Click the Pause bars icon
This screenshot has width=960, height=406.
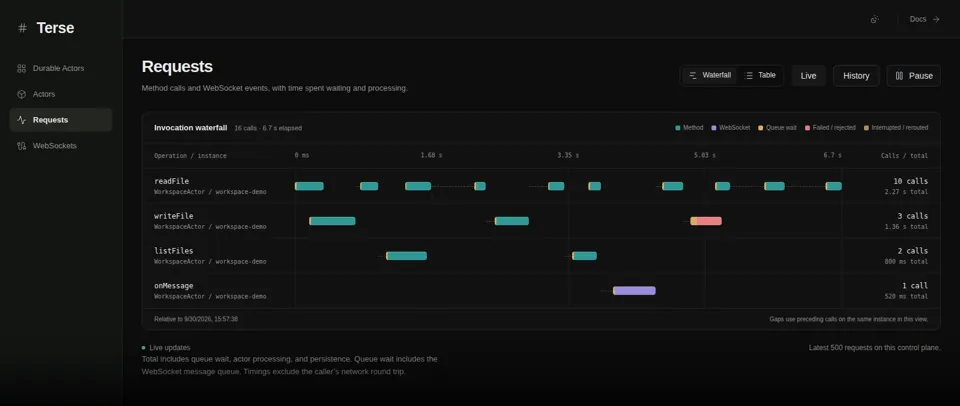coord(899,76)
